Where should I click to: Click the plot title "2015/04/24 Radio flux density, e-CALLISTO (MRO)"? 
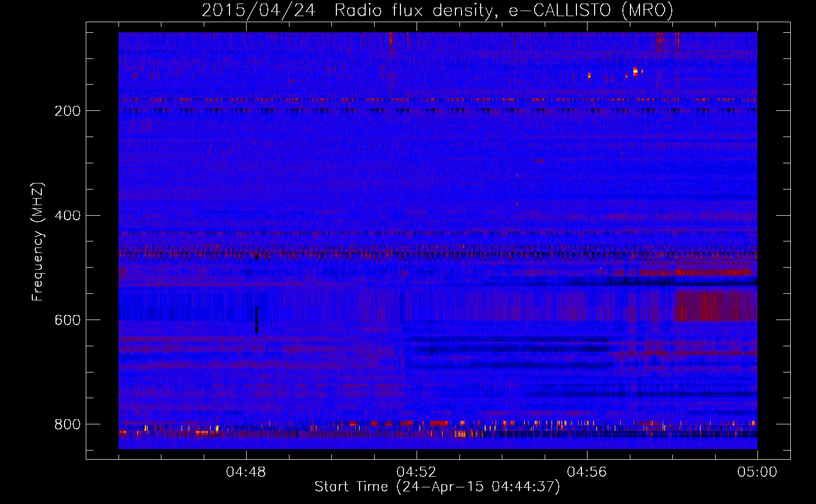tap(437, 10)
